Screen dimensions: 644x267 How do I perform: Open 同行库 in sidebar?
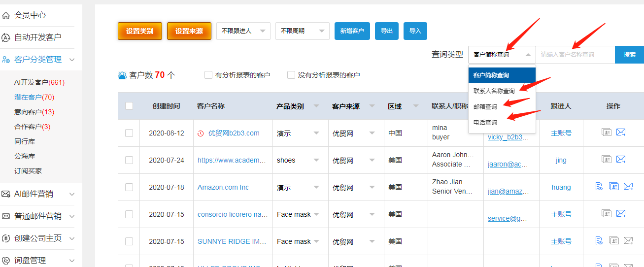click(x=25, y=141)
